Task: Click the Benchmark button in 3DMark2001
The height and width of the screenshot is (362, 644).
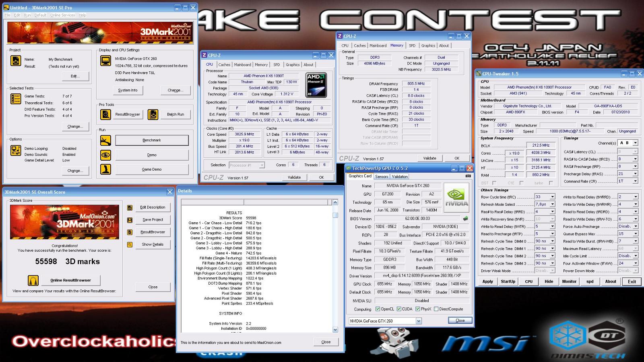Action: 152,140
